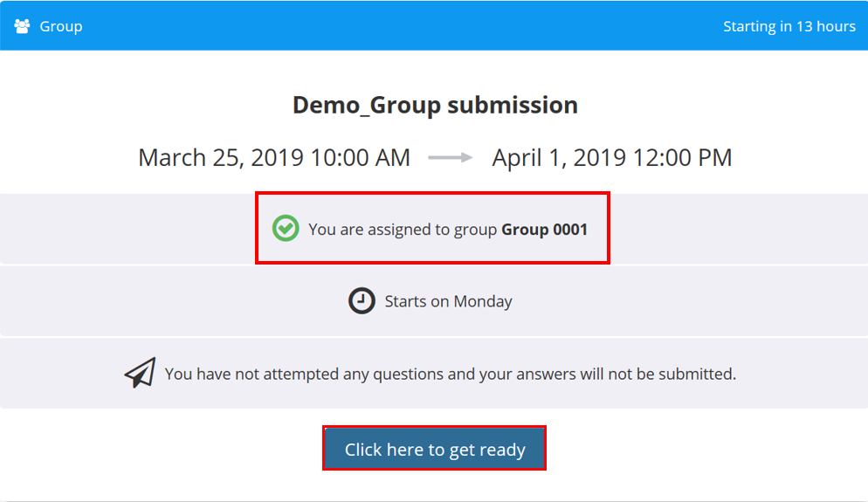
Task: Click the green checkmark assignment icon
Action: (x=286, y=228)
